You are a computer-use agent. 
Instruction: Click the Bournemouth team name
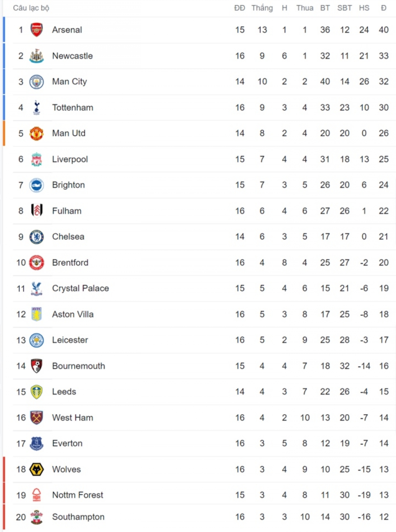coord(79,366)
